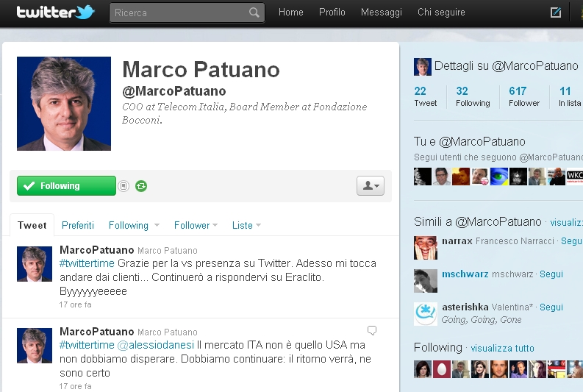Click small avatar next to Dettagli su
The height and width of the screenshot is (392, 583).
pyautogui.click(x=423, y=67)
